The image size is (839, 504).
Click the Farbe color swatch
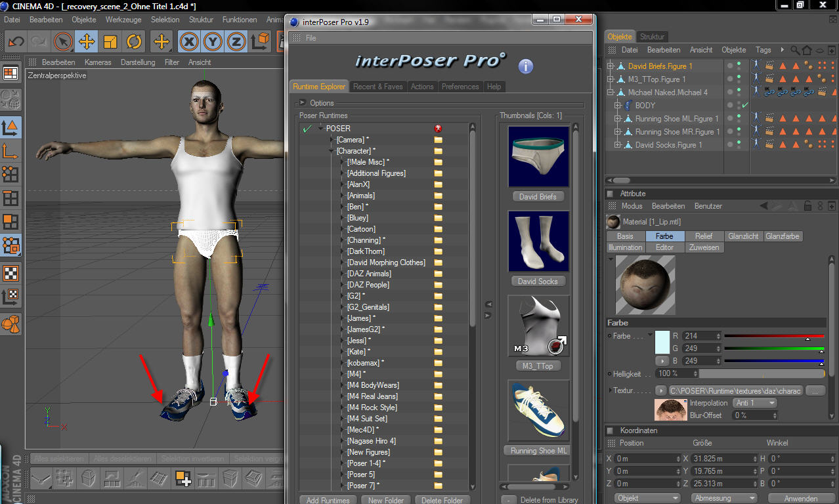662,342
